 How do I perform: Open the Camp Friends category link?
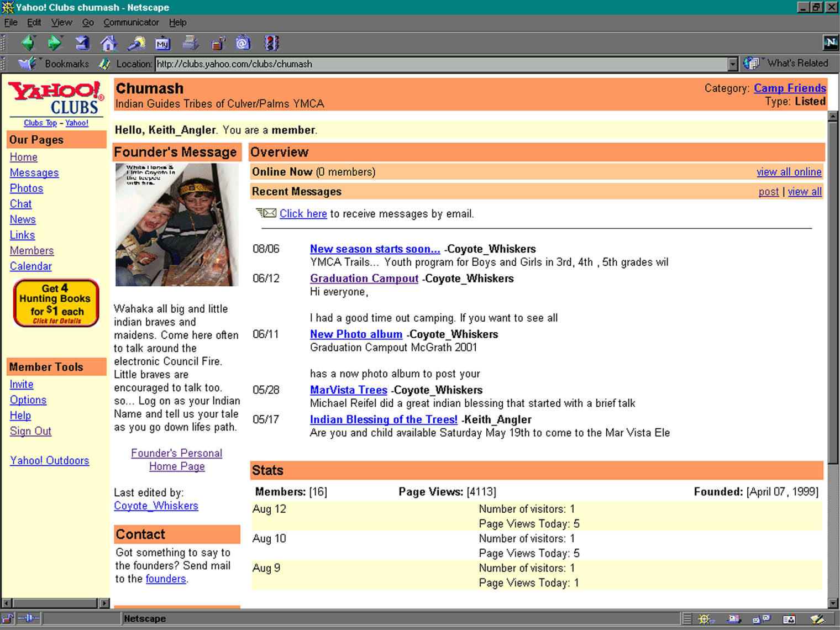click(790, 88)
